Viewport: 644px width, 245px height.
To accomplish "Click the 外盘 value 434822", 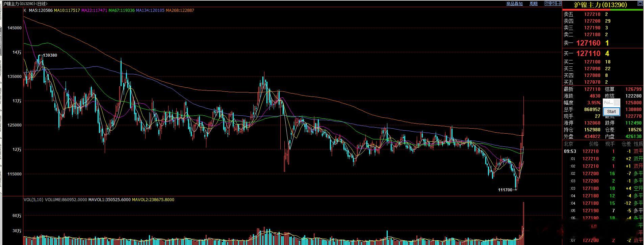I will (x=592, y=137).
